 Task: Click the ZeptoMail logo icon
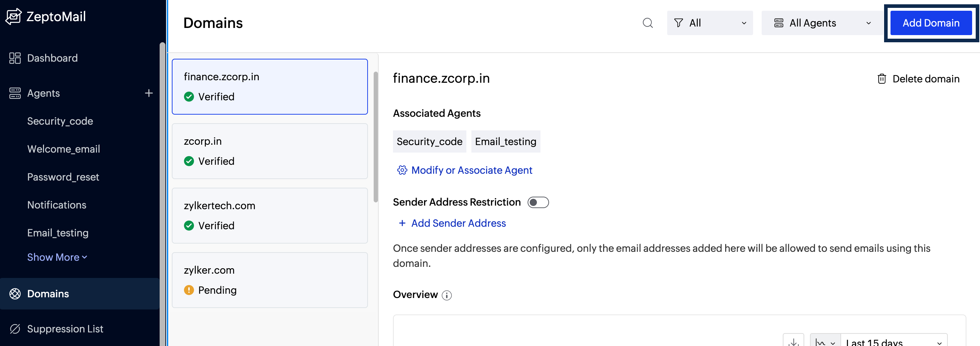click(14, 16)
